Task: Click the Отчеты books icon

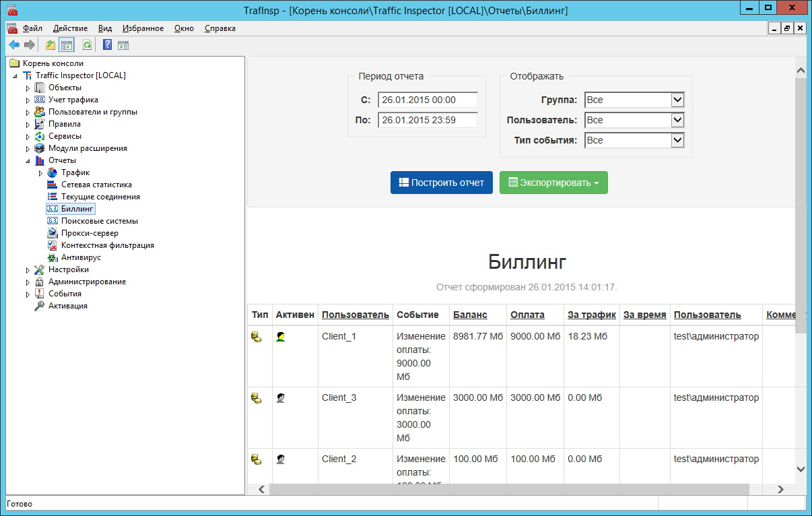Action: click(x=40, y=160)
